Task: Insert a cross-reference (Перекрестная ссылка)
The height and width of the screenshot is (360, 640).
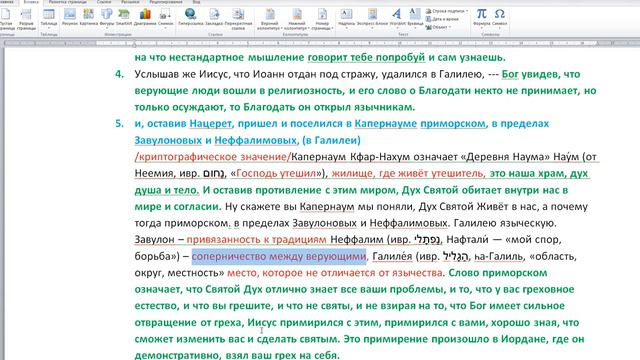Action: [x=238, y=19]
